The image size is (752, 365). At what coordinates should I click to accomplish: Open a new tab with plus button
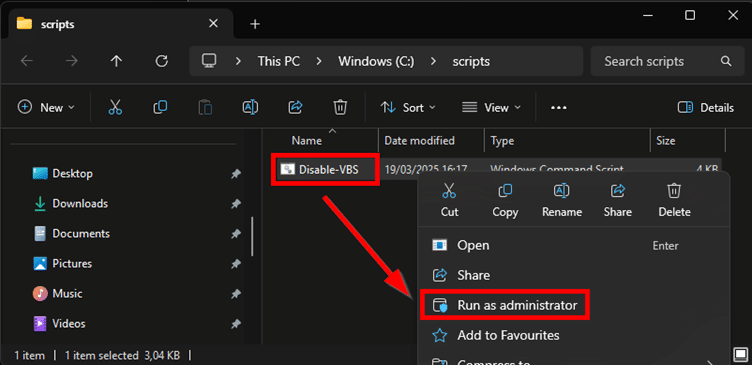[255, 24]
